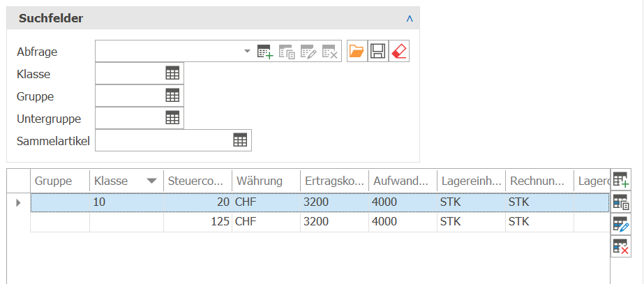
Task: Click the delete row icon beside grid
Action: pos(621,246)
